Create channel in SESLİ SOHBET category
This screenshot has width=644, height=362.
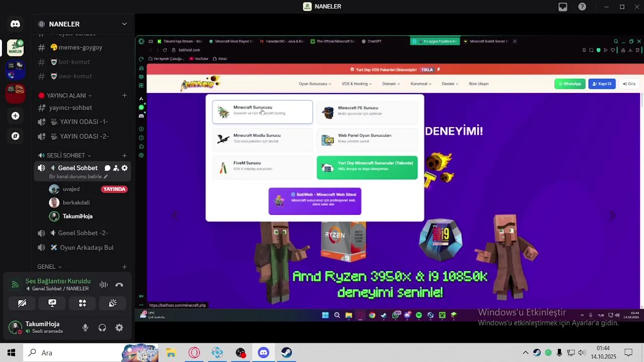(124, 155)
